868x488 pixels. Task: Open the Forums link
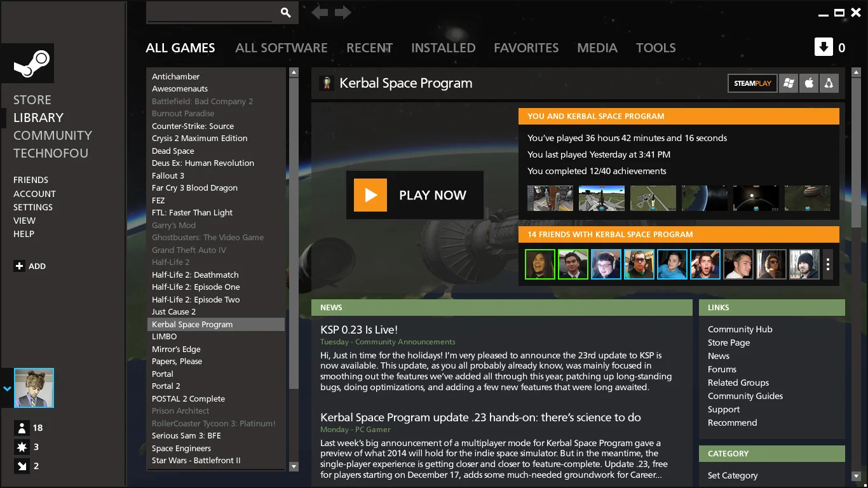(722, 369)
